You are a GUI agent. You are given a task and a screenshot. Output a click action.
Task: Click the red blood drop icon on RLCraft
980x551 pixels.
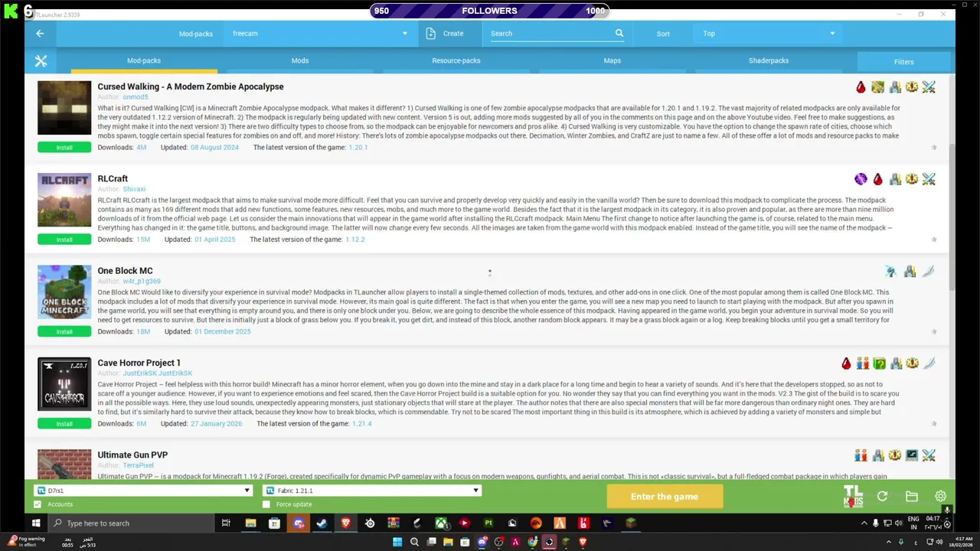(877, 179)
